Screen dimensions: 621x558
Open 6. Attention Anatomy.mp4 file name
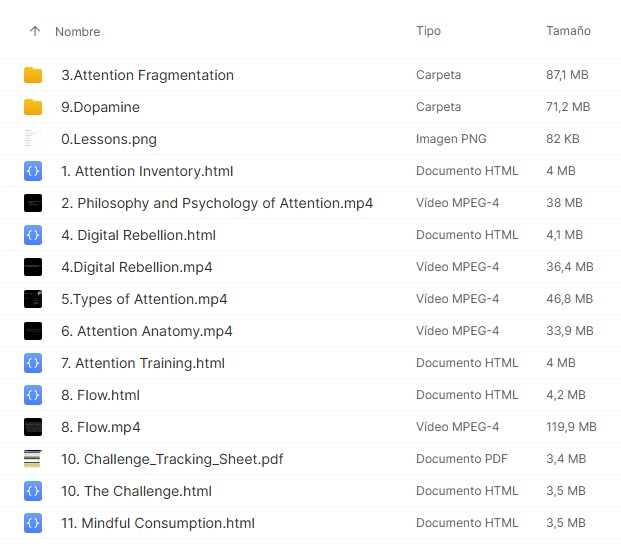pos(147,331)
